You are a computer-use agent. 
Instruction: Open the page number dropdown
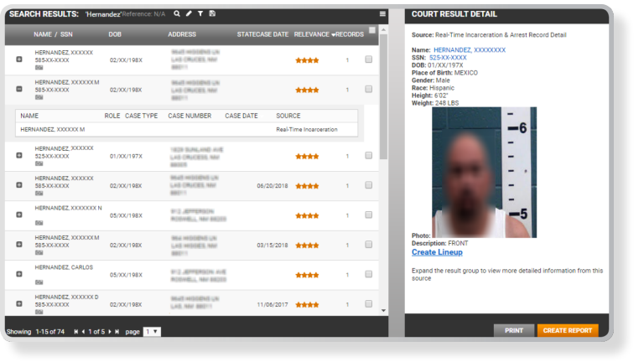[x=152, y=332]
